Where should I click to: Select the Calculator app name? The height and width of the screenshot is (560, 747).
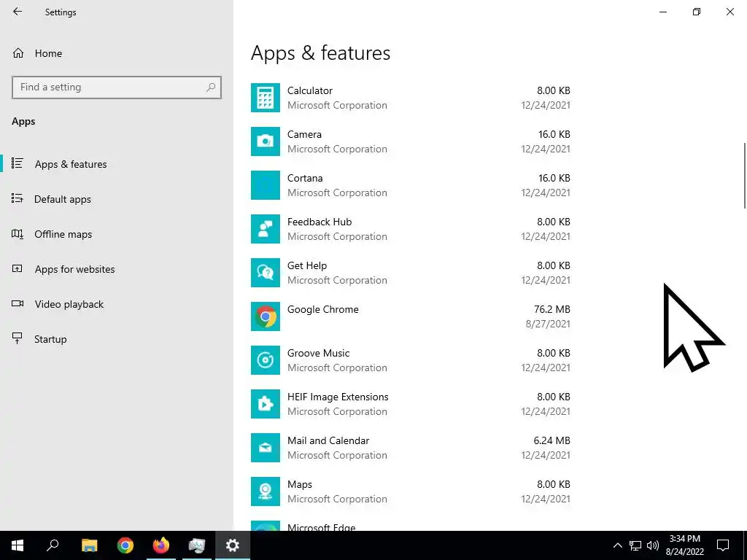pyautogui.click(x=309, y=90)
